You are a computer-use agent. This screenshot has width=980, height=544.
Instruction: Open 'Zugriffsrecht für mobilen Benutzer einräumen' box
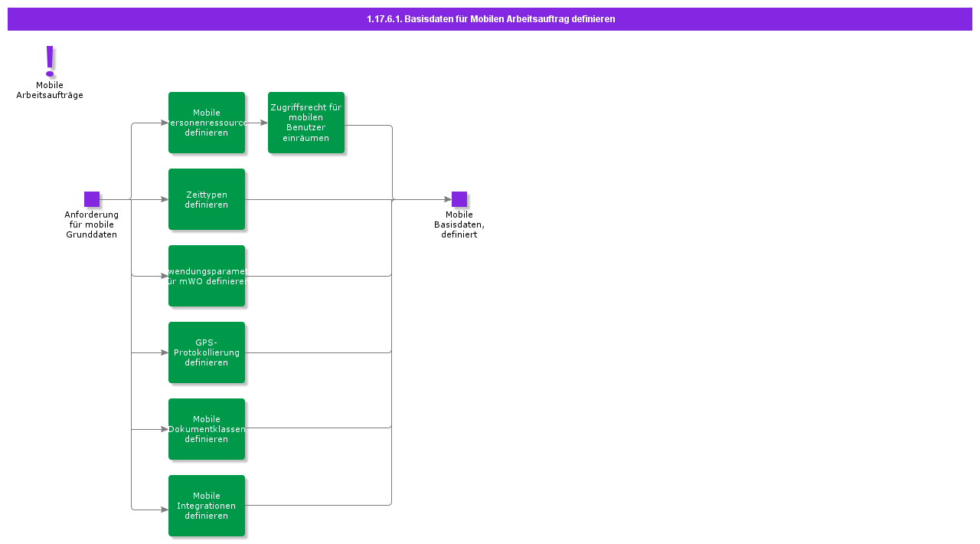tap(306, 123)
